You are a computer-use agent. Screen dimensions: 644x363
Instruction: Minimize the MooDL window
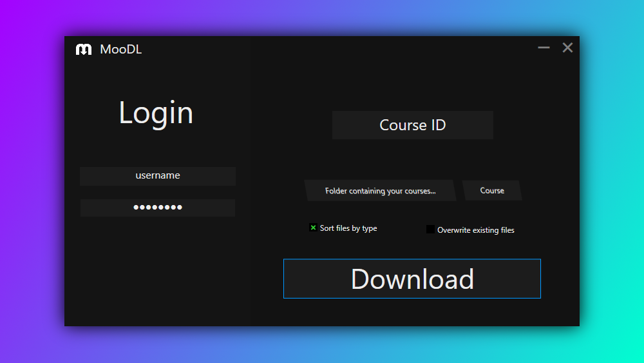coord(544,48)
